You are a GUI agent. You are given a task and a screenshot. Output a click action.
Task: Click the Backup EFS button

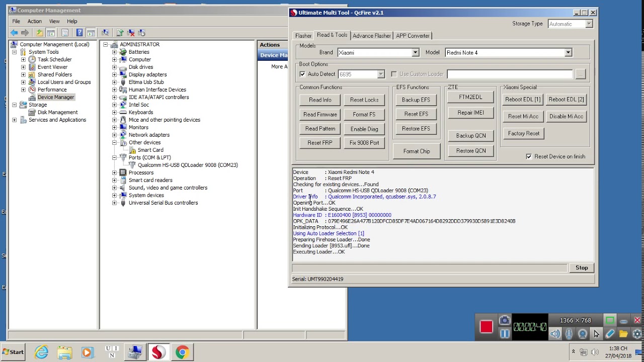[x=416, y=100]
